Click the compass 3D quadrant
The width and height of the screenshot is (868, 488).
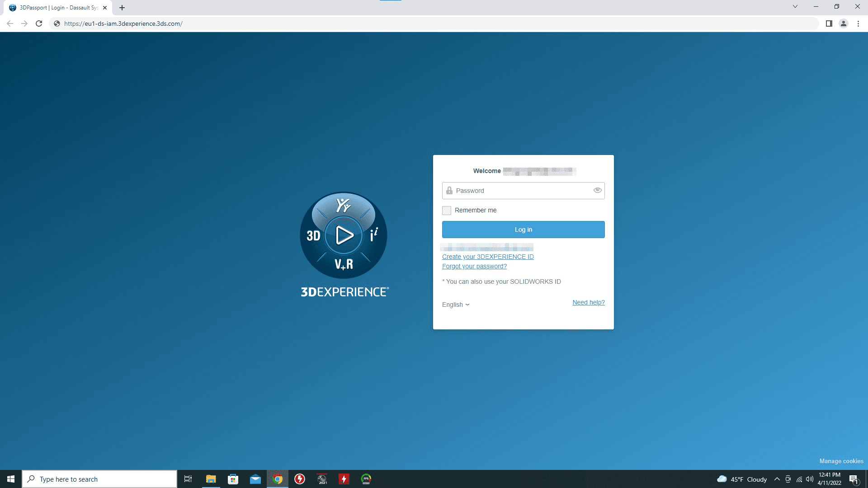click(x=313, y=235)
